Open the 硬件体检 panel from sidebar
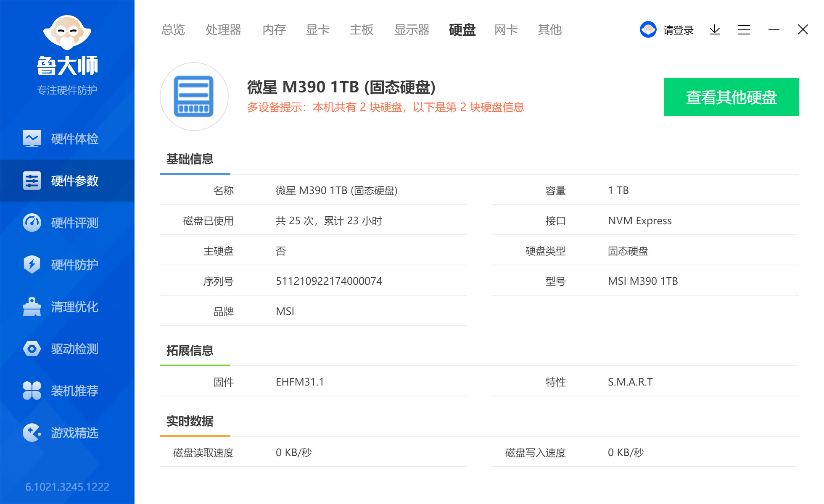824x504 pixels. click(67, 139)
